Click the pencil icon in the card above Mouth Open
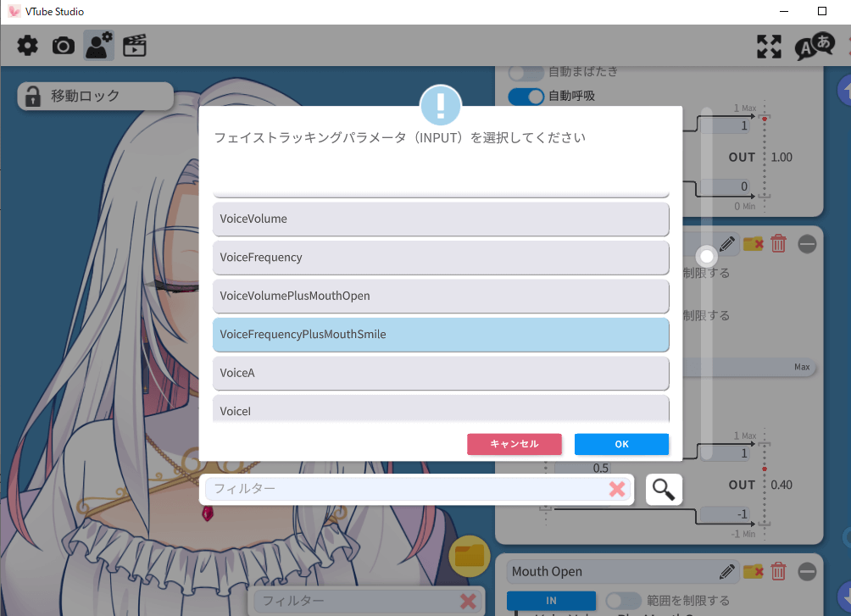The image size is (851, 616). 726,244
